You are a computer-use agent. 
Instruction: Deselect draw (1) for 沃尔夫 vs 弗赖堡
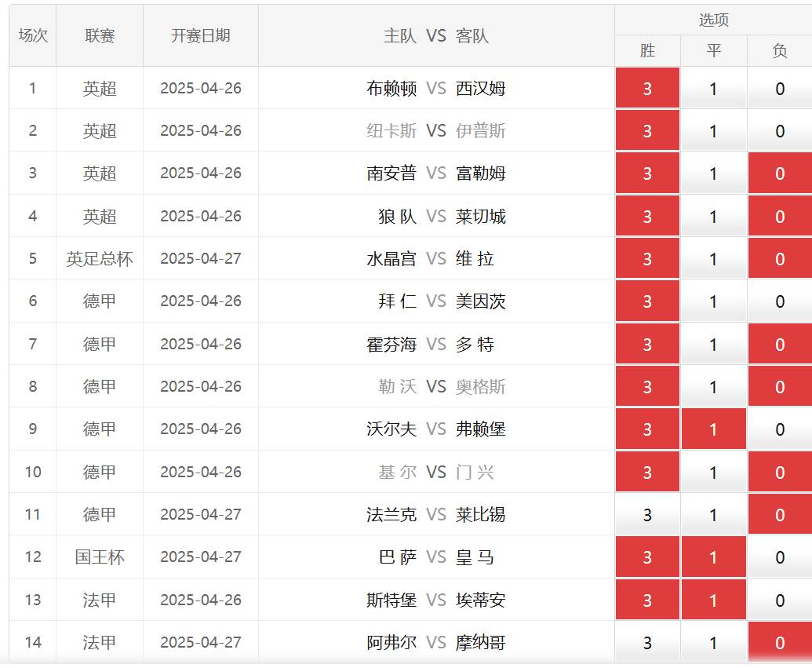[x=713, y=429]
